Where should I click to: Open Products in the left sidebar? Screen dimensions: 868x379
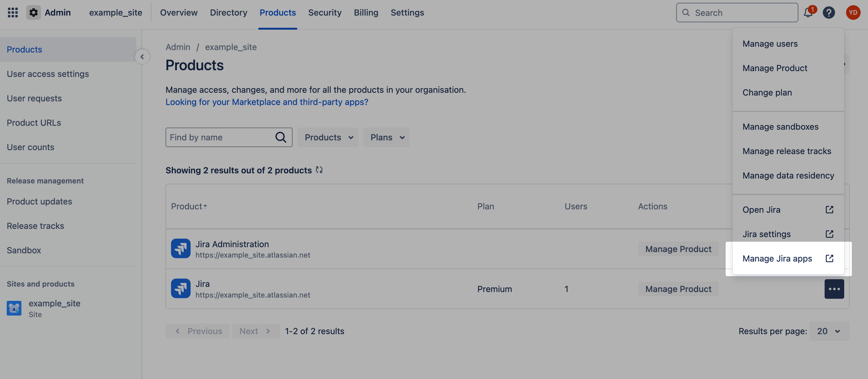[68, 49]
